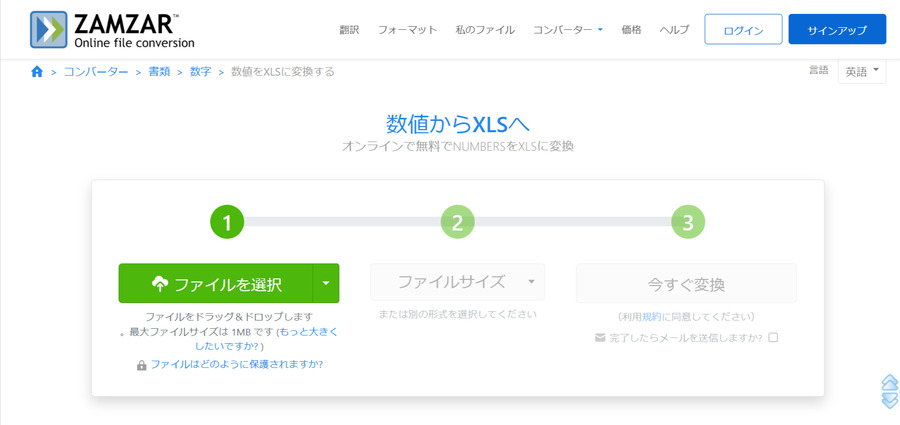Click the ログイン button

743,29
